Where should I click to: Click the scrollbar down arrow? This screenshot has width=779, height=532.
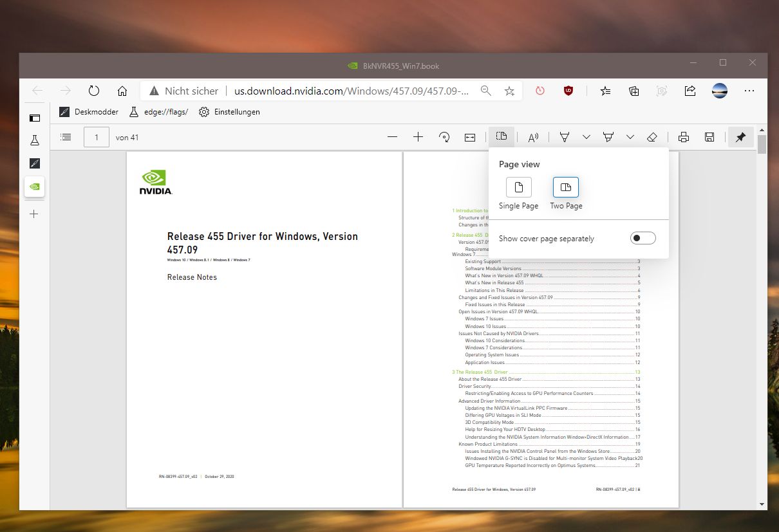pos(762,505)
